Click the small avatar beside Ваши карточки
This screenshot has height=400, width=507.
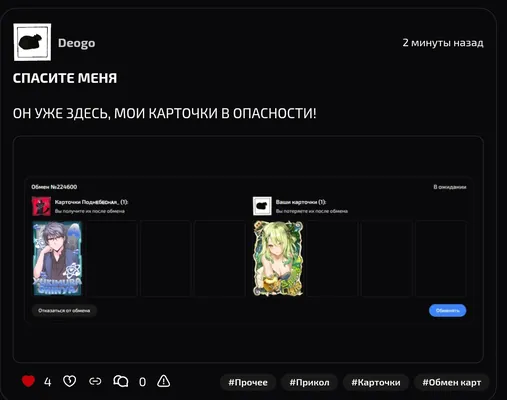[x=262, y=206]
